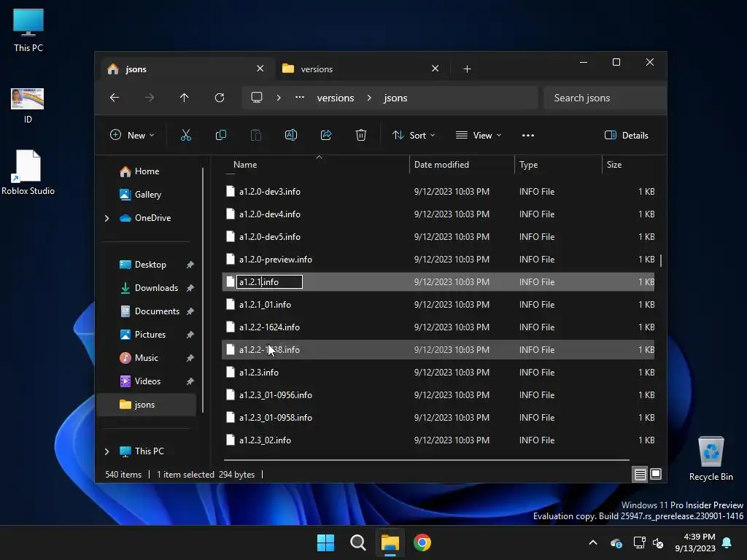Click the OneDrive tray icon
747x560 pixels.
616,542
